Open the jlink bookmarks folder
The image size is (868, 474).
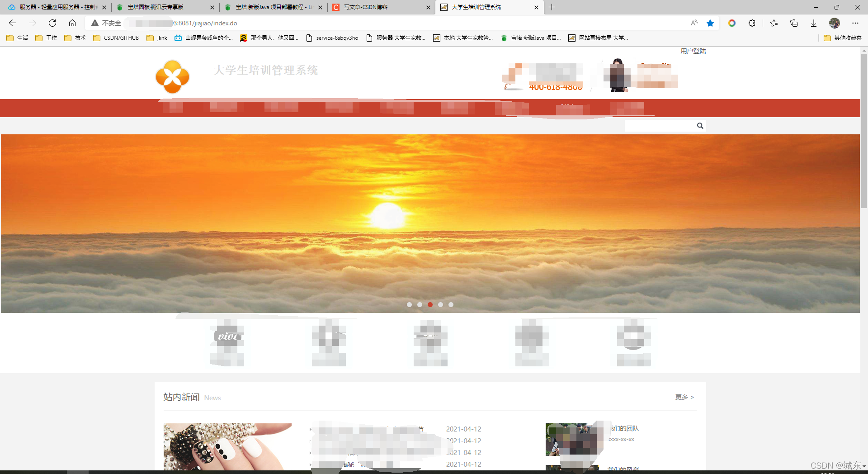[x=157, y=38]
